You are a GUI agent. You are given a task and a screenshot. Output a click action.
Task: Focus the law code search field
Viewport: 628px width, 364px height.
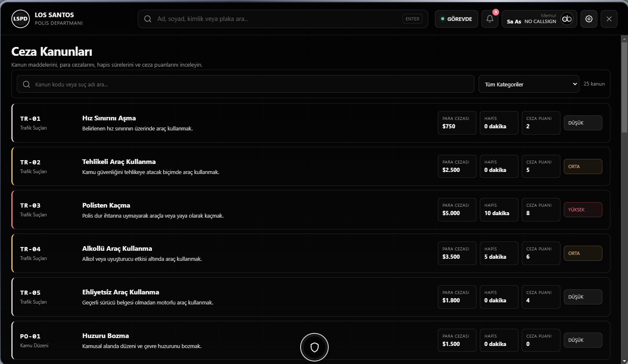(246, 84)
